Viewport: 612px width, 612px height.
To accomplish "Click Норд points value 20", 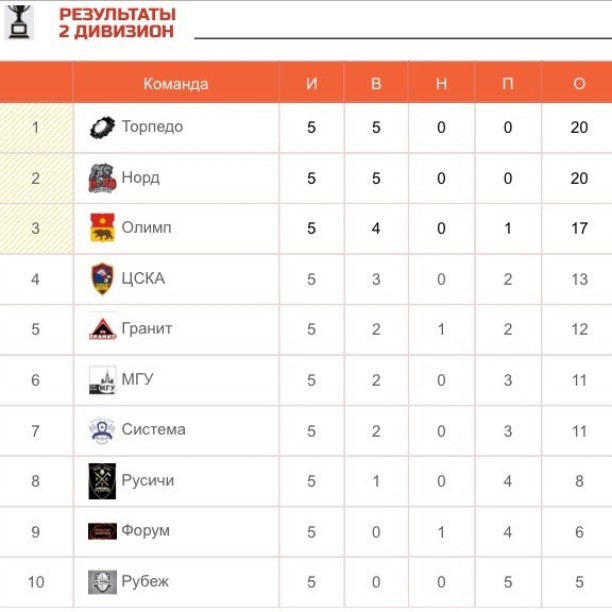I will (x=579, y=178).
